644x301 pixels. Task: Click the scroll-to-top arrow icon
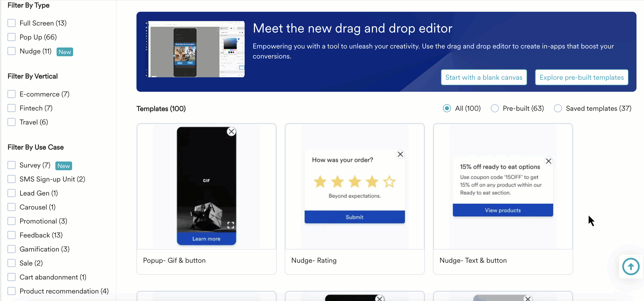(631, 266)
